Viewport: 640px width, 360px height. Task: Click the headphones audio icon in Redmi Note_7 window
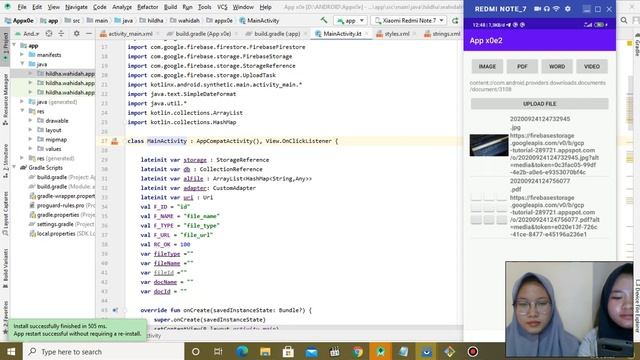(547, 9)
